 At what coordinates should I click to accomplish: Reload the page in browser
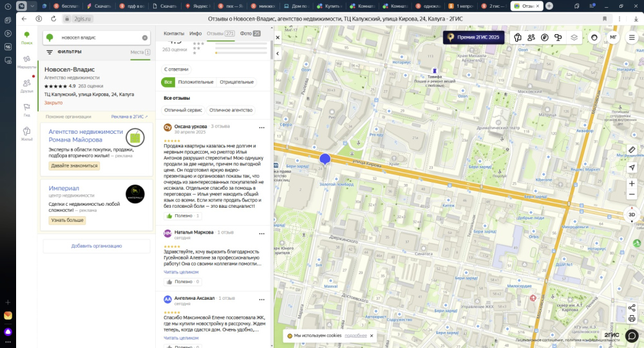pyautogui.click(x=53, y=19)
